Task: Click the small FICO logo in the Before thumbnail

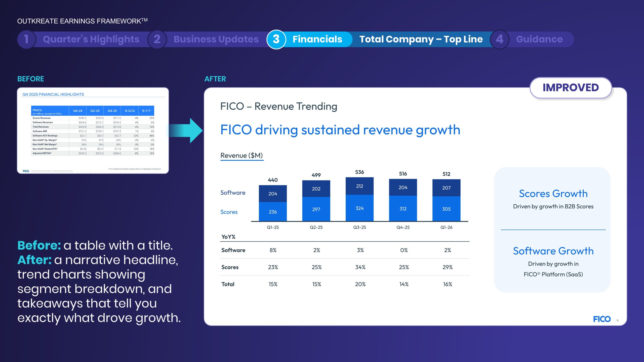Action: pyautogui.click(x=26, y=171)
